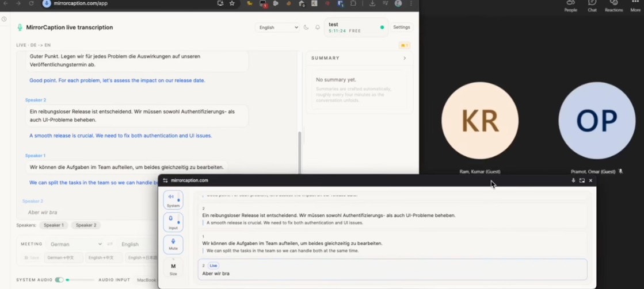Viewport: 644px width, 289px height.
Task: Change caption text size with the M Size button
Action: 173,268
